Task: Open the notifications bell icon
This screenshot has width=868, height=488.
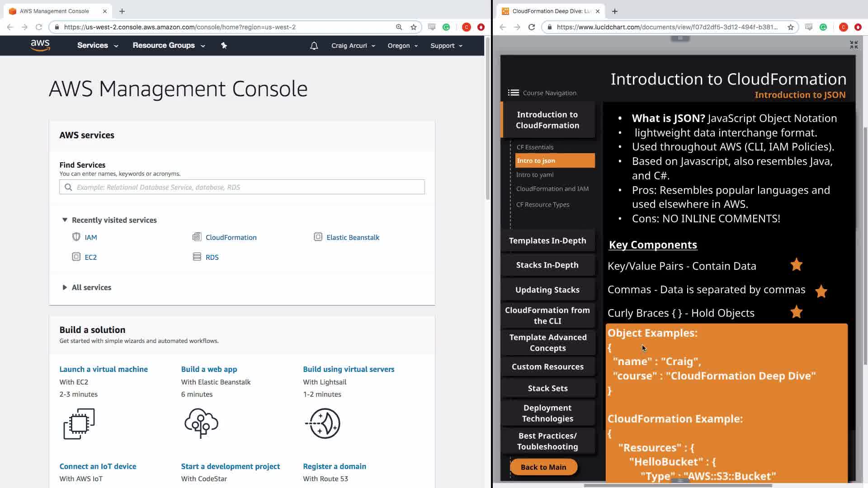Action: (314, 46)
